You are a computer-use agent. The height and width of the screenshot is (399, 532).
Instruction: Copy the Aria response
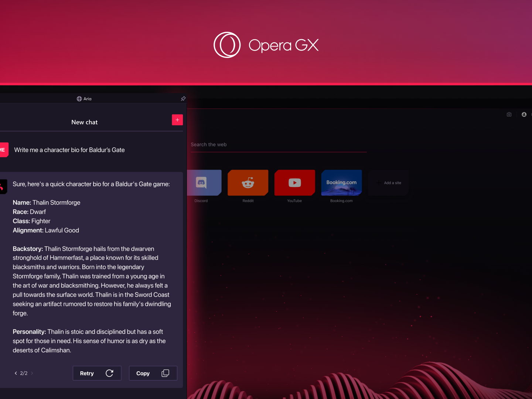click(x=153, y=373)
